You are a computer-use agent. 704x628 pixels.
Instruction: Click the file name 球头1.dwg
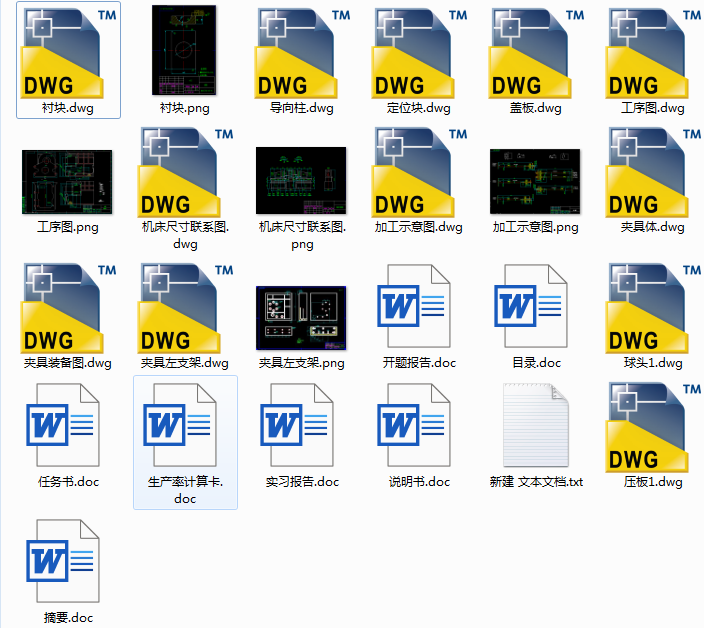pos(653,363)
